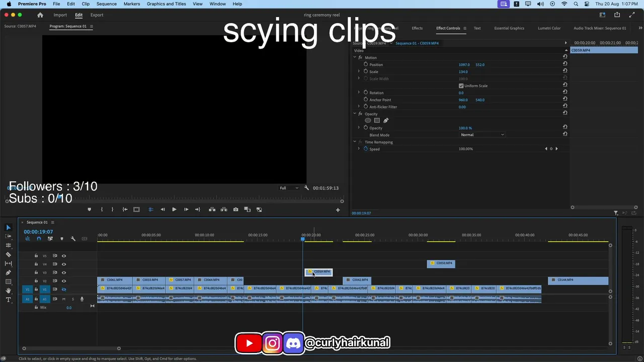Toggle V4 track output eye

[63, 264]
